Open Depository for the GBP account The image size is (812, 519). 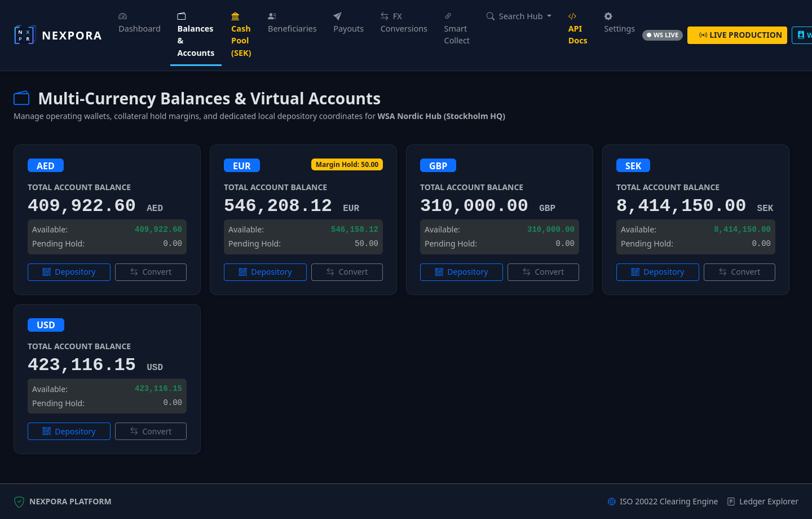(x=461, y=272)
